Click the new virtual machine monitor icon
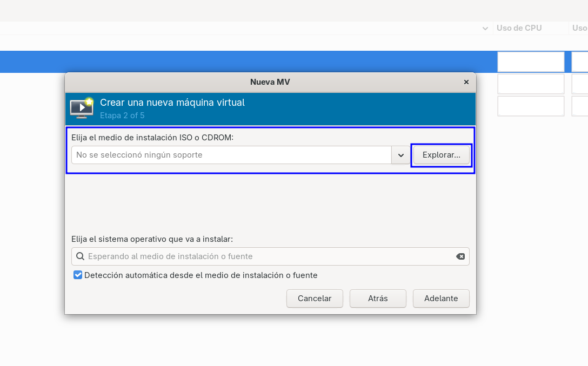The image size is (588, 366). [82, 109]
